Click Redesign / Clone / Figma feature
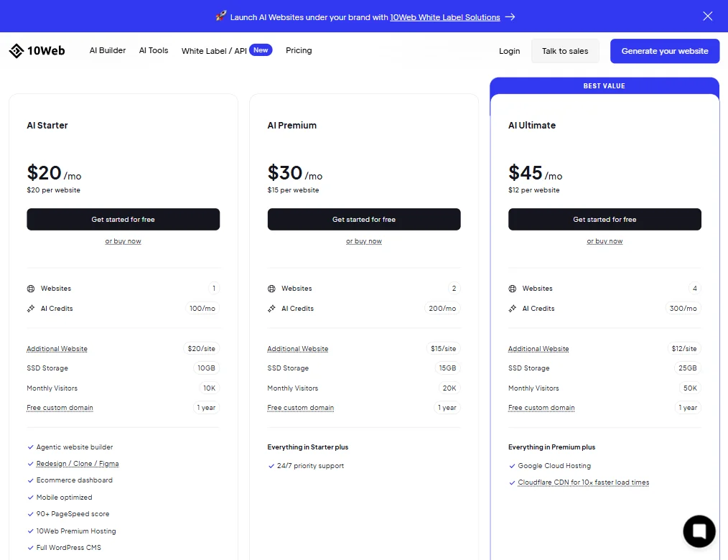This screenshot has width=728, height=560. click(x=78, y=463)
